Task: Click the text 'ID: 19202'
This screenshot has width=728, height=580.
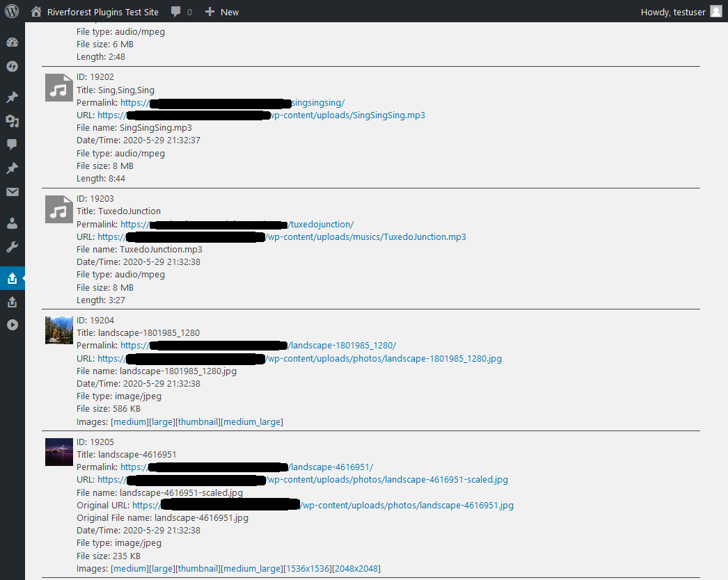Action: pyautogui.click(x=95, y=77)
